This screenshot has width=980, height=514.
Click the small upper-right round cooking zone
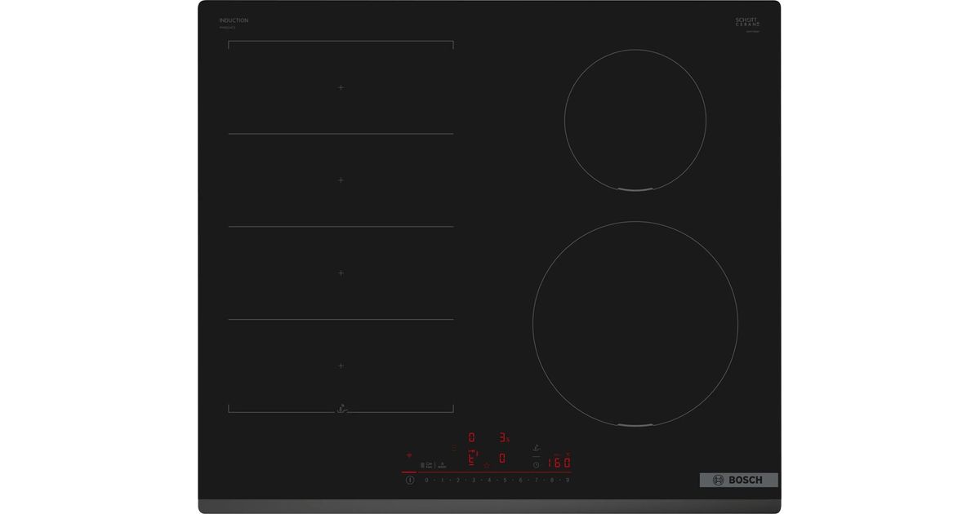[635, 122]
